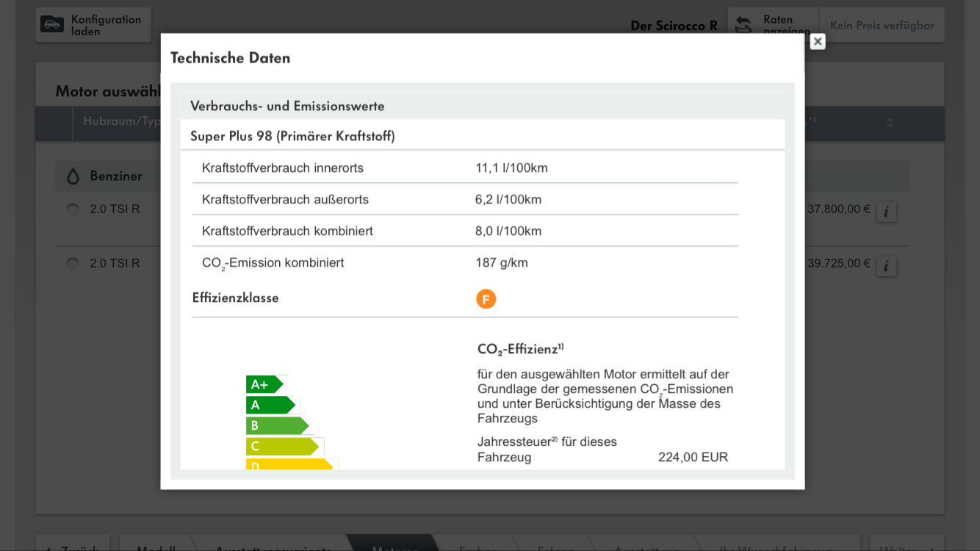
Task: Click Kraftstoffverbrauch innerorts label
Action: pos(283,168)
